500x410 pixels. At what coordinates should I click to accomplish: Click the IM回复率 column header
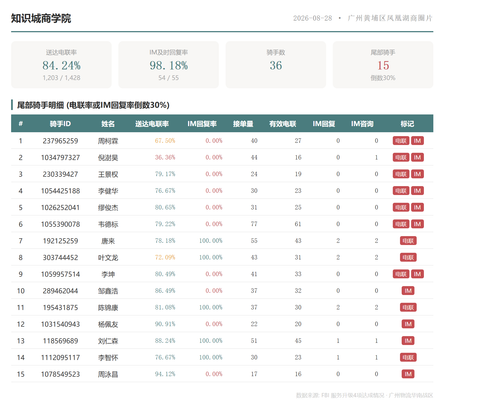(x=202, y=124)
